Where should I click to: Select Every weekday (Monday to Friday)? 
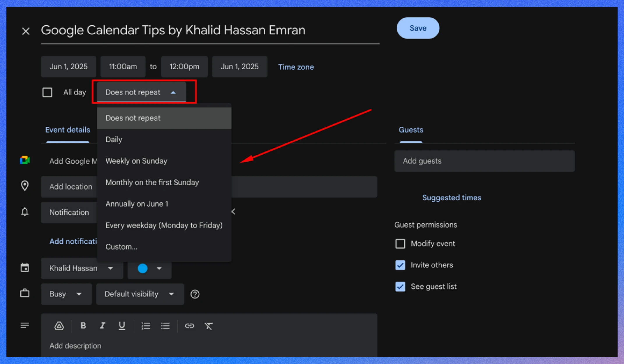164,225
